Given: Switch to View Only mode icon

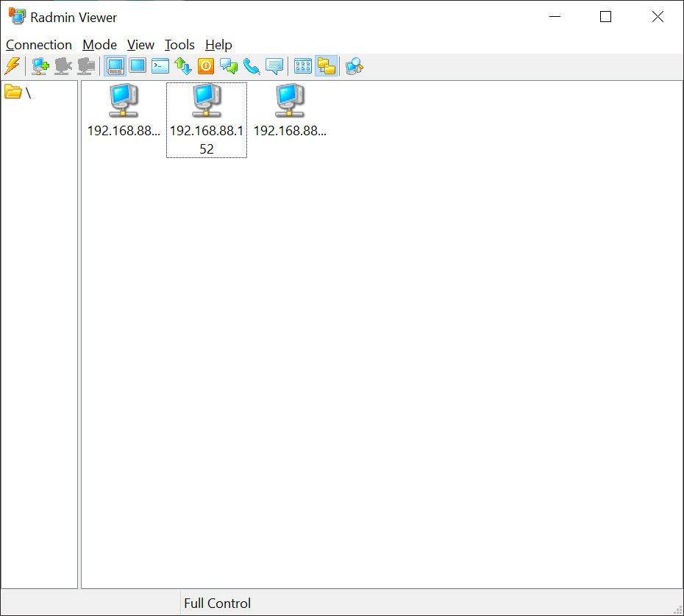Looking at the screenshot, I should [x=138, y=66].
